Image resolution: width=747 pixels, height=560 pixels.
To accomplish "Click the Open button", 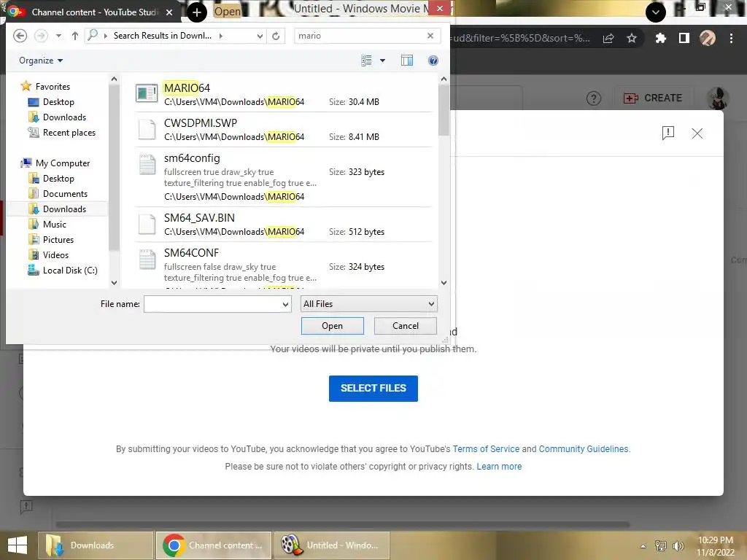I will pos(333,326).
